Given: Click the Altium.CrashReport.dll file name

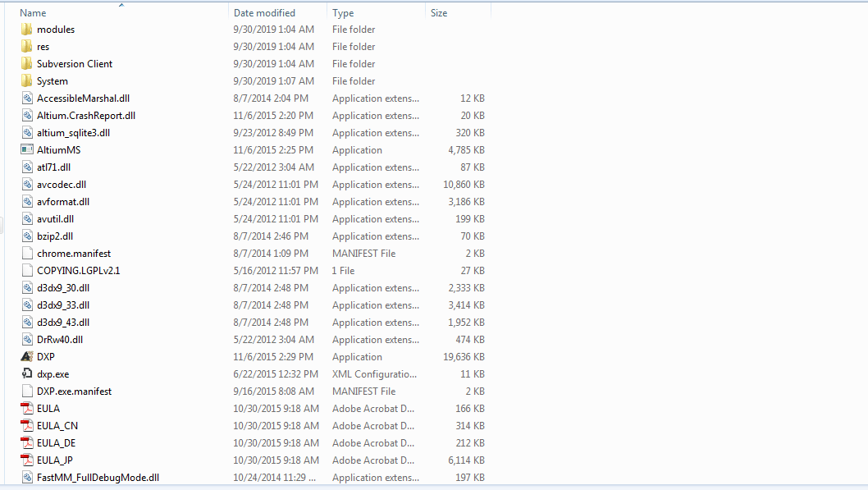Looking at the screenshot, I should 86,116.
